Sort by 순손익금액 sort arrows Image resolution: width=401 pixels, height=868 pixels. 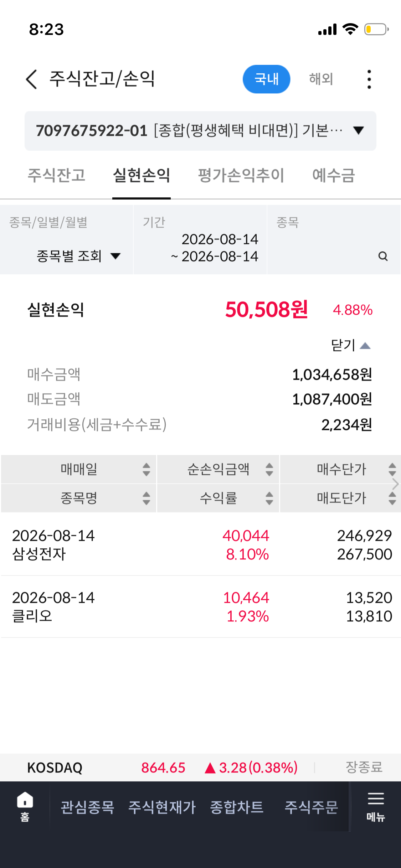(269, 469)
